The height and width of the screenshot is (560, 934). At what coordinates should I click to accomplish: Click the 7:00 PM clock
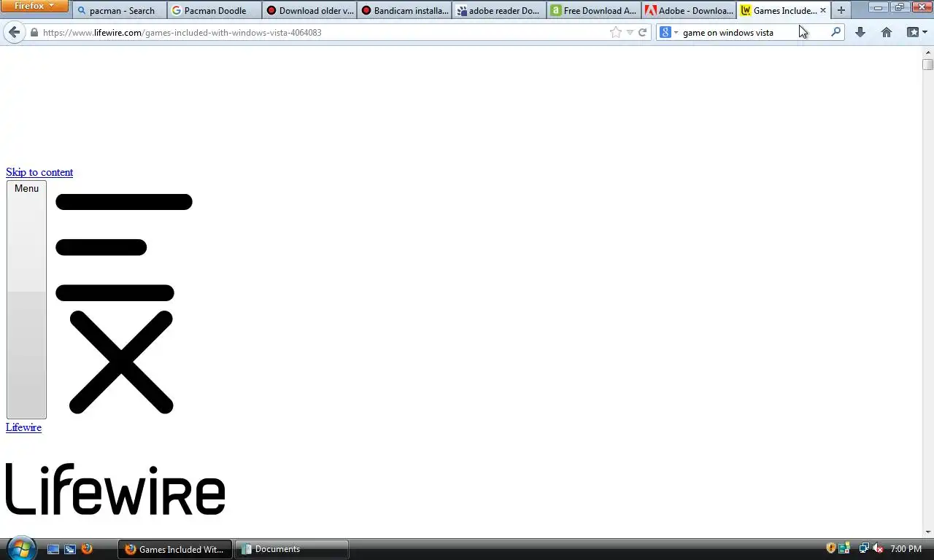click(x=906, y=549)
